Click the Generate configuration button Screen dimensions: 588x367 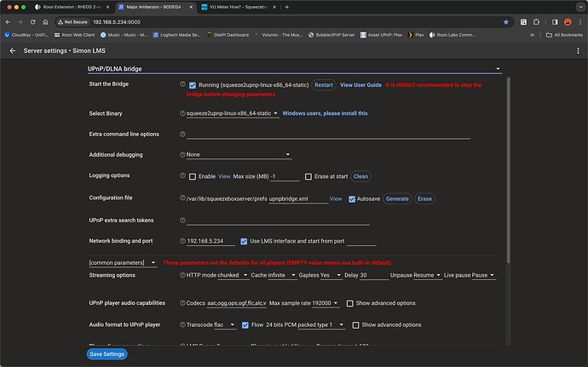click(397, 198)
